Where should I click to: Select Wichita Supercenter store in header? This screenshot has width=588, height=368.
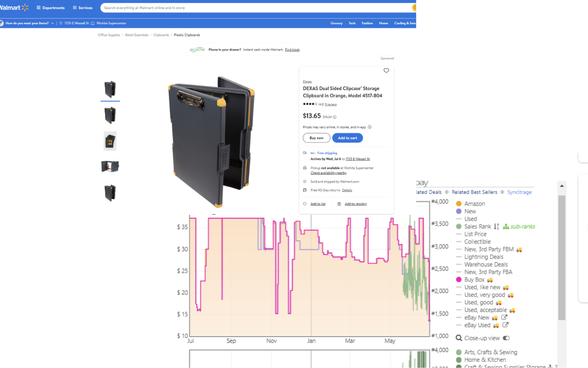coord(108,23)
